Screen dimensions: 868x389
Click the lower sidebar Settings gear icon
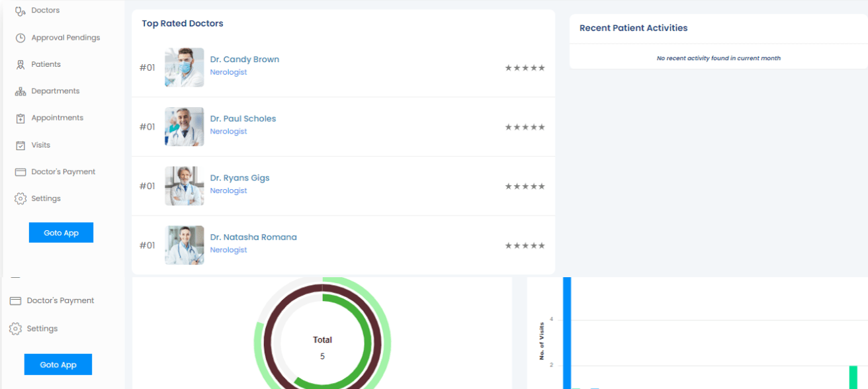click(15, 328)
